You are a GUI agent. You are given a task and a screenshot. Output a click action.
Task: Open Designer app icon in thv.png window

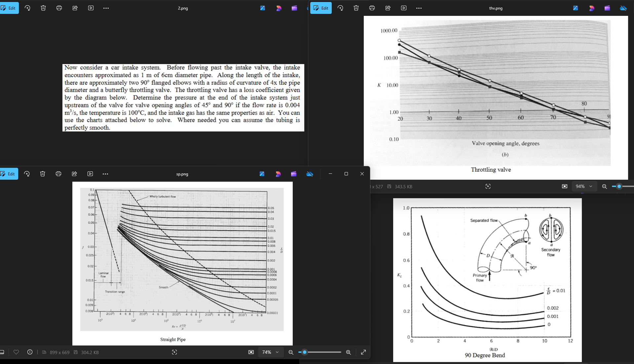pyautogui.click(x=591, y=8)
